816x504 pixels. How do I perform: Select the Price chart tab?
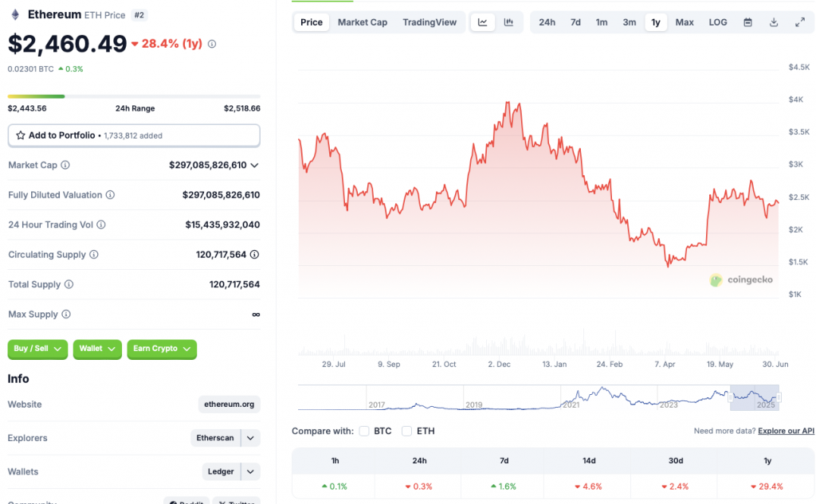[312, 22]
